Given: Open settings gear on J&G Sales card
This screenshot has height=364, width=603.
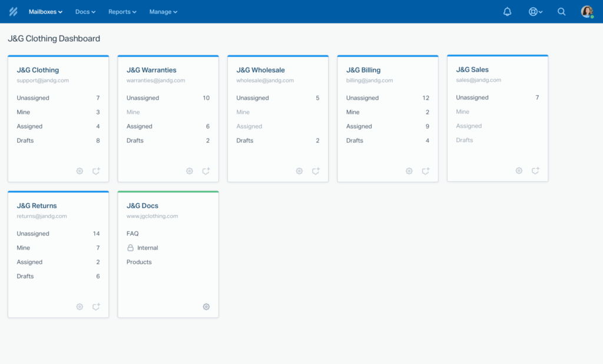Looking at the screenshot, I should [x=519, y=171].
